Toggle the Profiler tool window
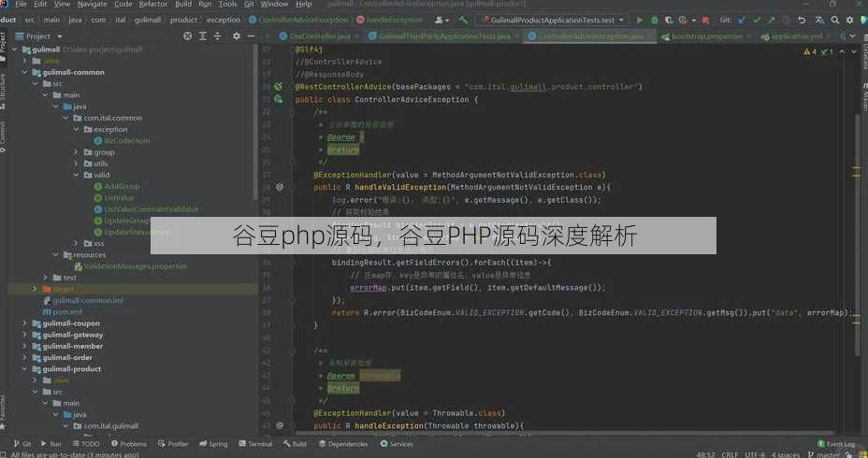The width and height of the screenshot is (868, 458). [x=173, y=444]
